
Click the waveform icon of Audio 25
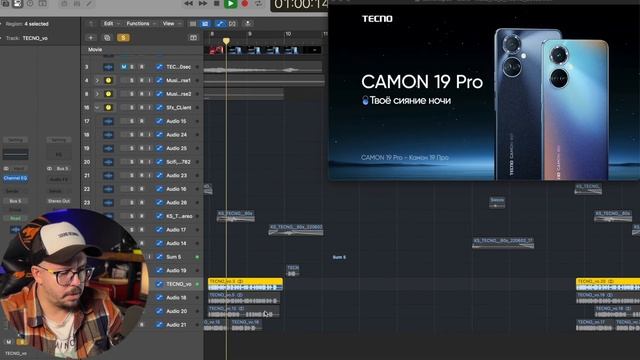(108, 148)
